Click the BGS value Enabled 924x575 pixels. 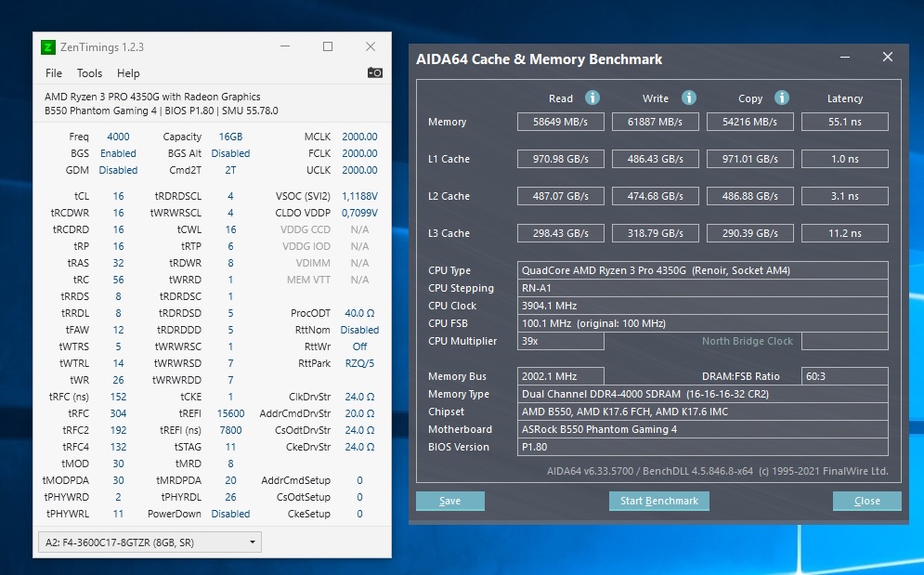[118, 153]
